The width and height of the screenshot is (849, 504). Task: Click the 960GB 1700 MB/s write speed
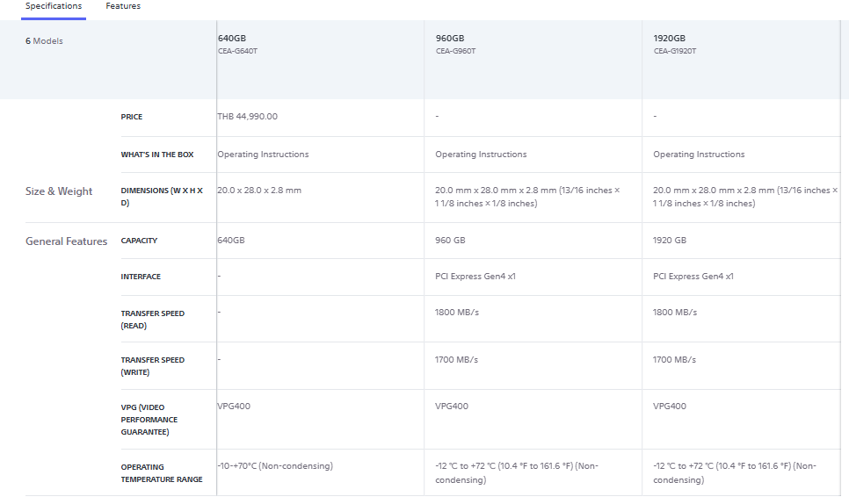[457, 359]
